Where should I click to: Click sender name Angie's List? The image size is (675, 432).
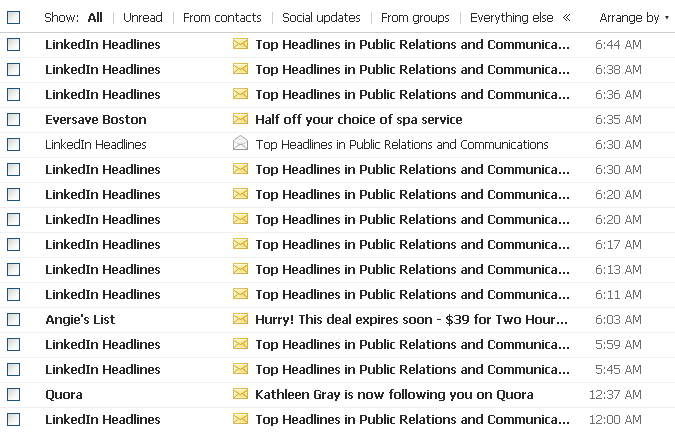pyautogui.click(x=80, y=319)
